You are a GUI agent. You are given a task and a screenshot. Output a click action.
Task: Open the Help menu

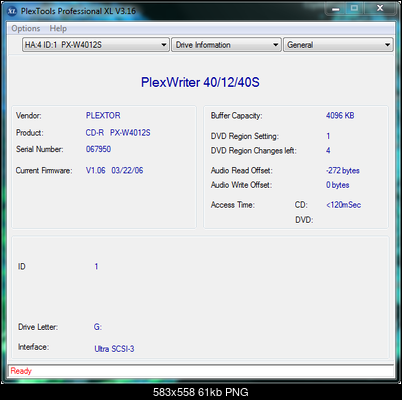[58, 29]
